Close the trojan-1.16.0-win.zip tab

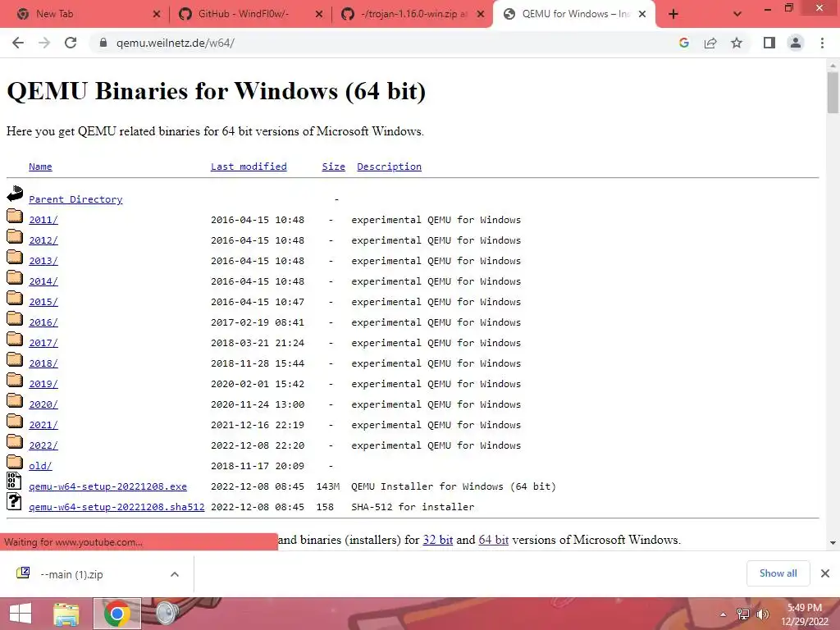(x=481, y=15)
